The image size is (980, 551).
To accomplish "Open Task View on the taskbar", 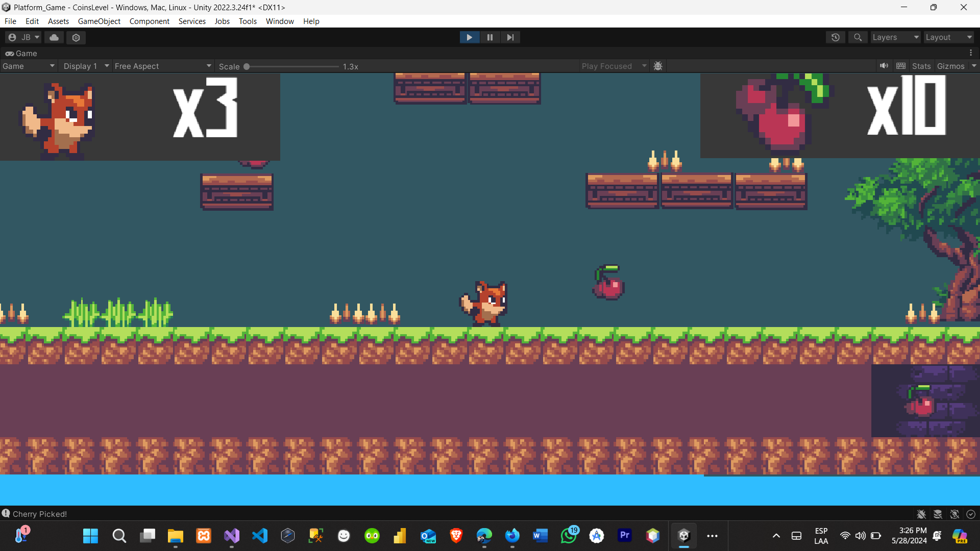I will click(148, 536).
